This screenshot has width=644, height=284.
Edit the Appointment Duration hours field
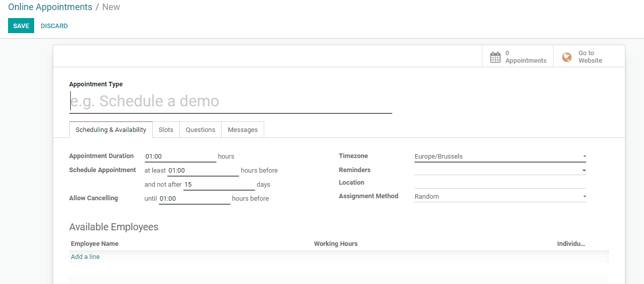[x=180, y=157]
